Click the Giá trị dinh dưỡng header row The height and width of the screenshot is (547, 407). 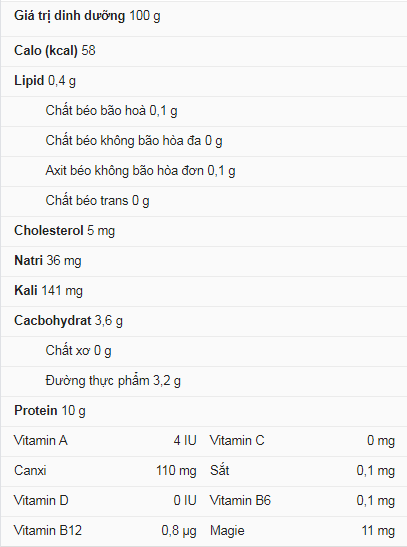point(204,18)
